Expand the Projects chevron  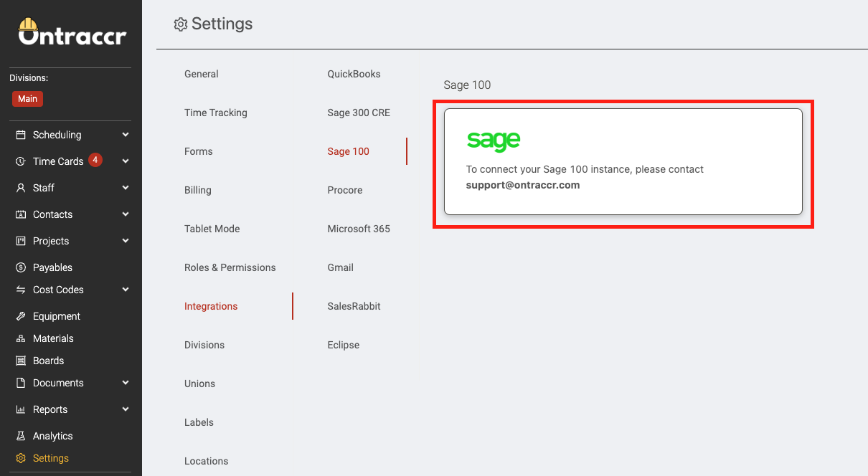pos(126,241)
